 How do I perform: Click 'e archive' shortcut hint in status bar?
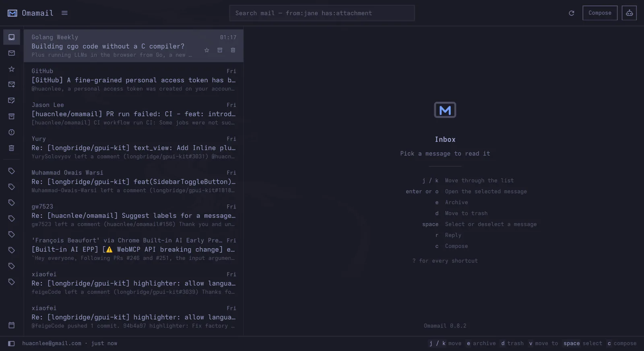481,343
